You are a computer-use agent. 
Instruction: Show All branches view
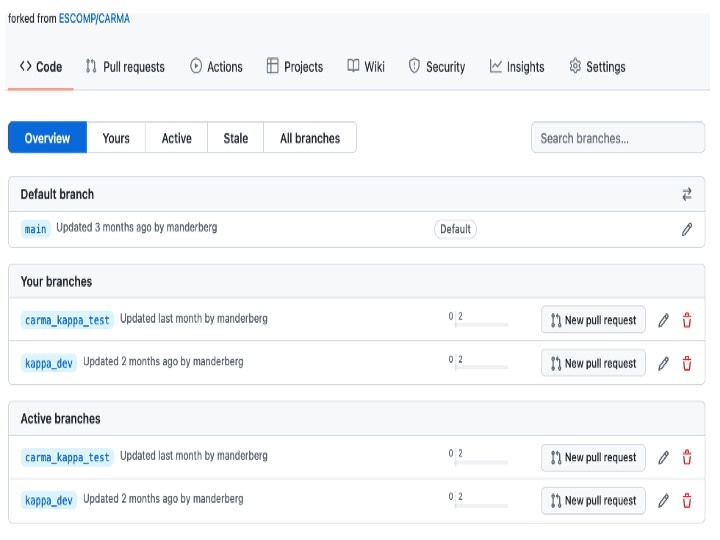(309, 138)
